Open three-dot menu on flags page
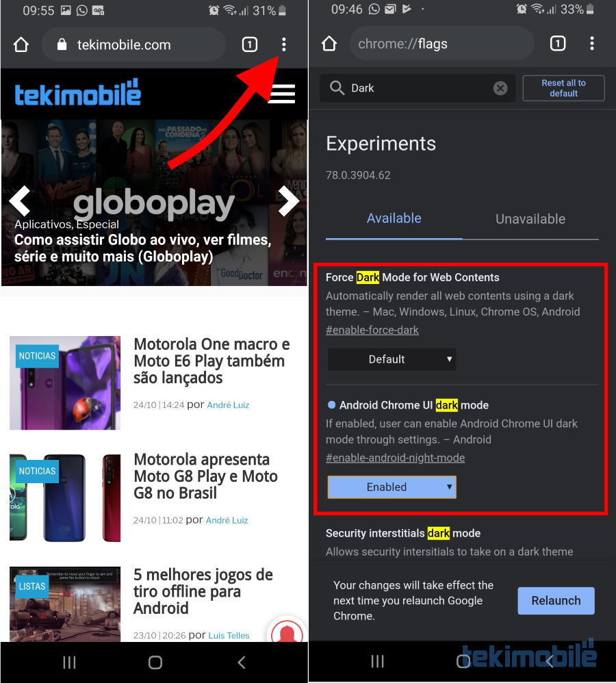Image resolution: width=616 pixels, height=683 pixels. (x=591, y=43)
